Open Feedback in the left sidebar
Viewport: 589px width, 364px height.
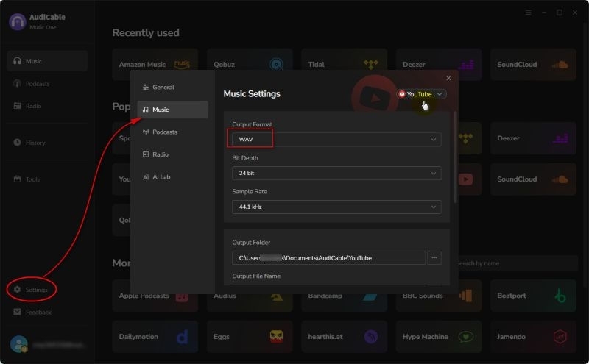(47, 313)
